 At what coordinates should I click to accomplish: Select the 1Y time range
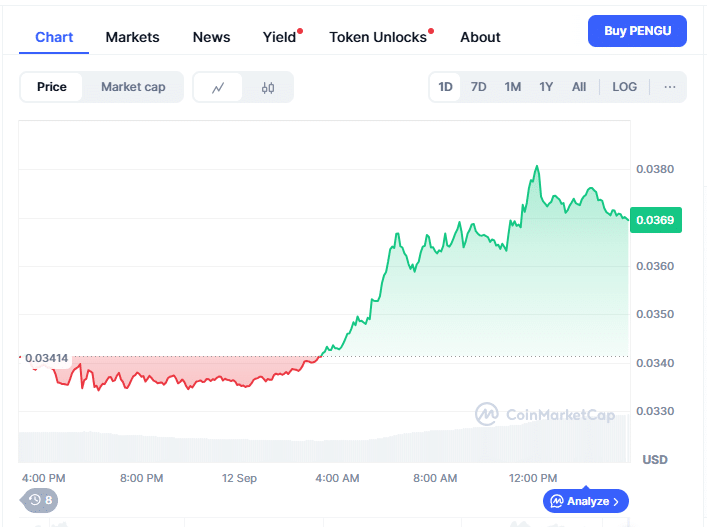pos(546,87)
